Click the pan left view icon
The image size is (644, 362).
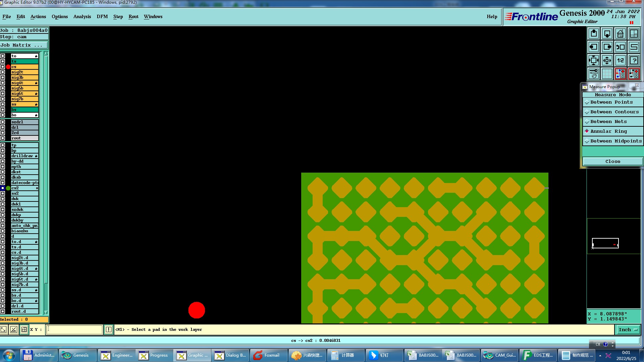tap(593, 47)
